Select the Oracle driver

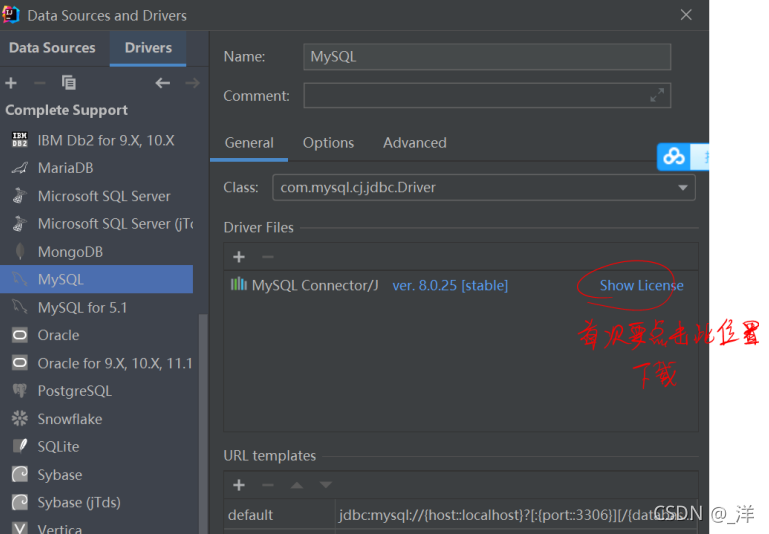pyautogui.click(x=97, y=335)
